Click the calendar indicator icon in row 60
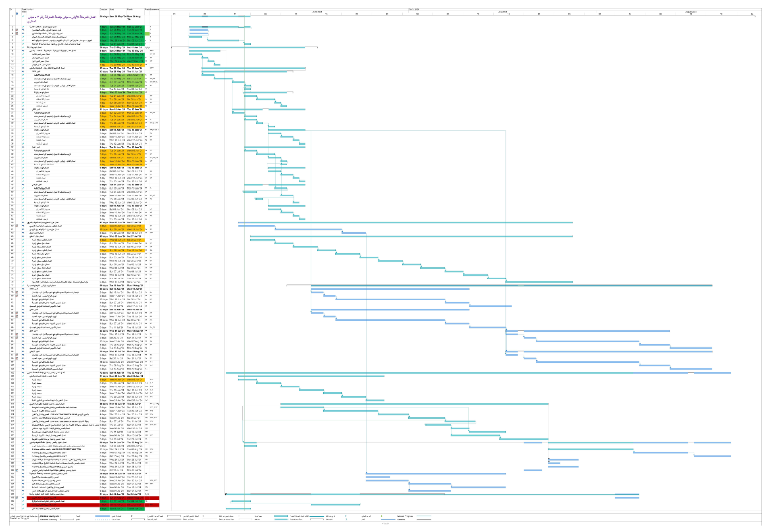Image resolution: width=778 pixels, height=532 pixels. tap(17, 226)
